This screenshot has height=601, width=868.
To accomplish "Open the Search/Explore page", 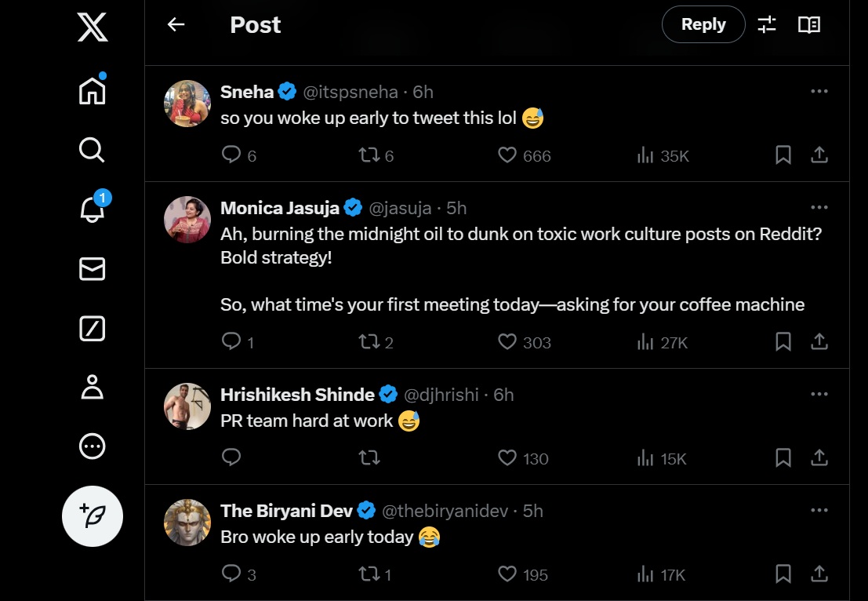I will [92, 149].
